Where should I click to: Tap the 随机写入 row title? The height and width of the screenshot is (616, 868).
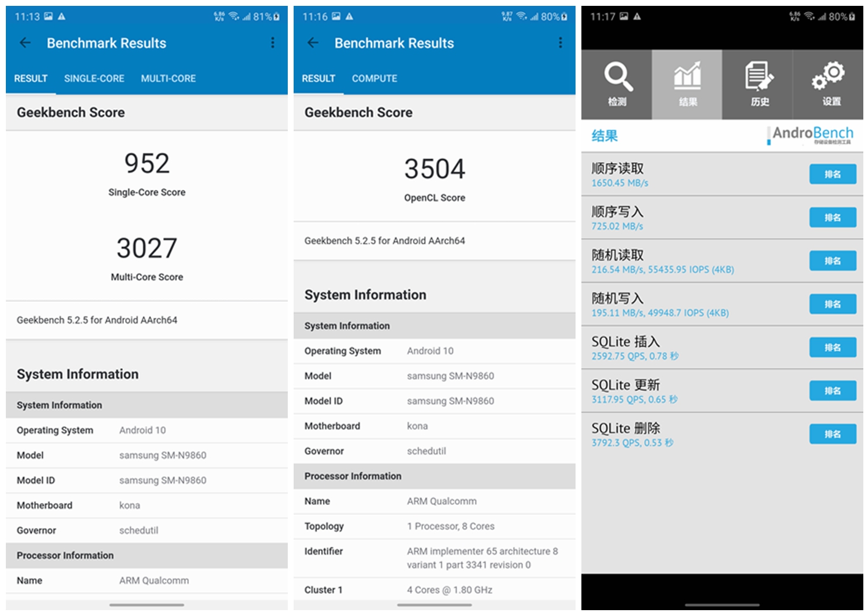618,298
